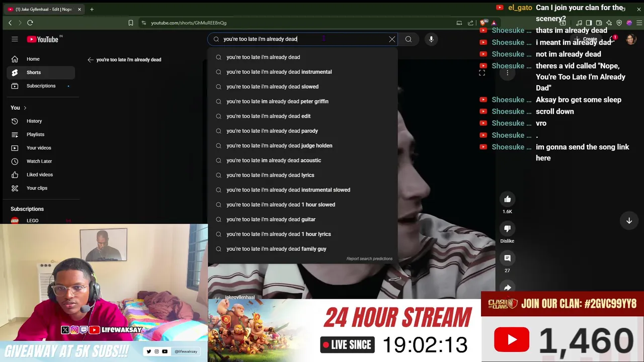
Task: Click the browser address bar URL
Action: point(189,23)
